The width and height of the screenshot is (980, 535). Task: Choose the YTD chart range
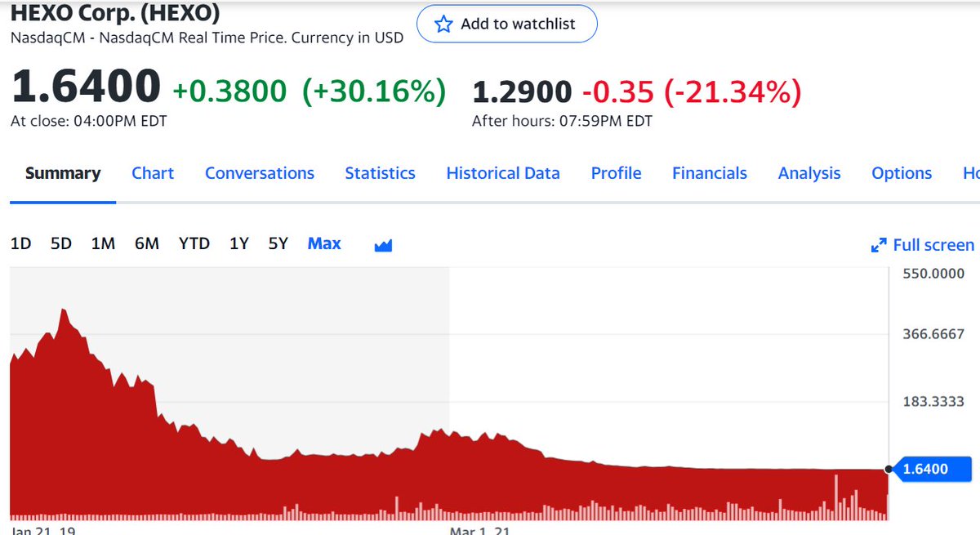(194, 243)
